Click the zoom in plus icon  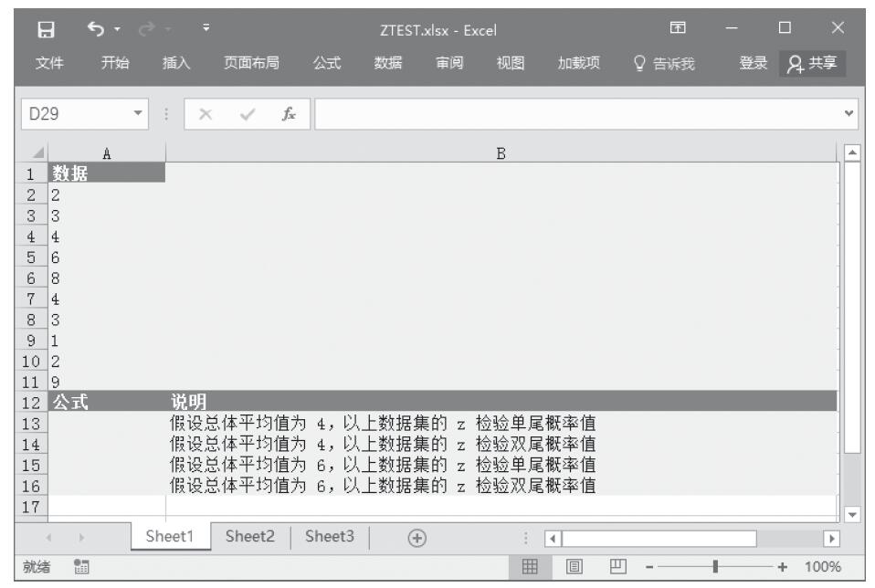[x=782, y=567]
